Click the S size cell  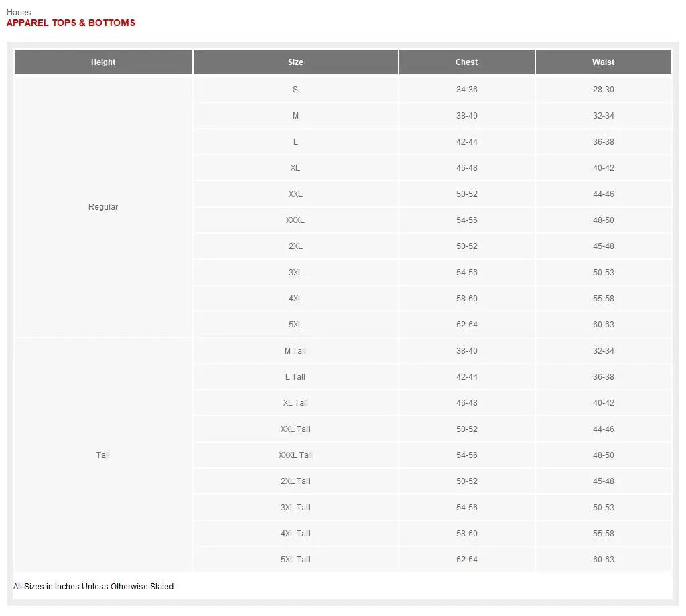click(295, 90)
